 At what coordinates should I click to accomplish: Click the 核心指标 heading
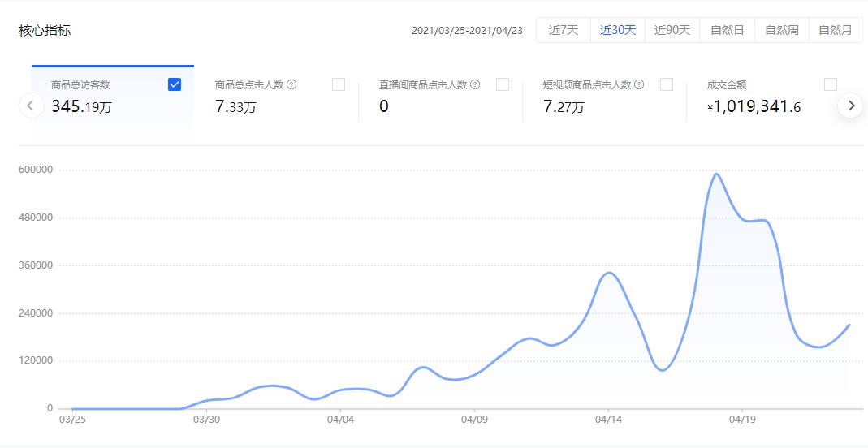point(45,30)
